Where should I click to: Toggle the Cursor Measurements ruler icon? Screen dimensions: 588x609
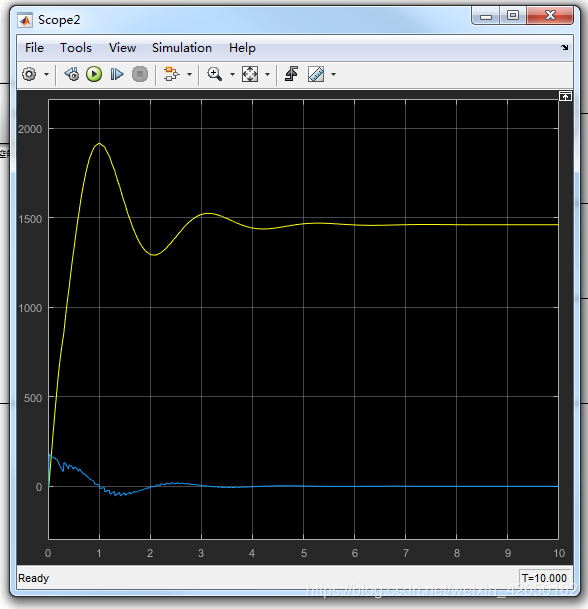pos(316,74)
